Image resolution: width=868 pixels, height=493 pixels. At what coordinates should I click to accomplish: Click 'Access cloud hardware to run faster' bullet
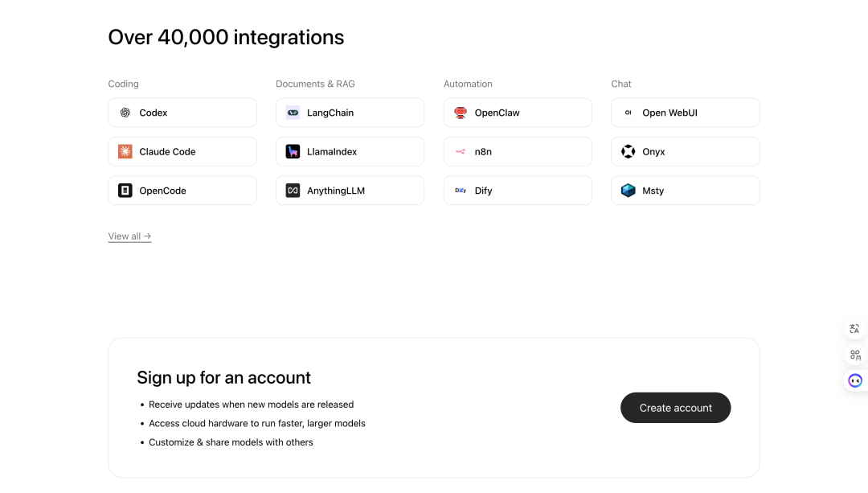257,423
